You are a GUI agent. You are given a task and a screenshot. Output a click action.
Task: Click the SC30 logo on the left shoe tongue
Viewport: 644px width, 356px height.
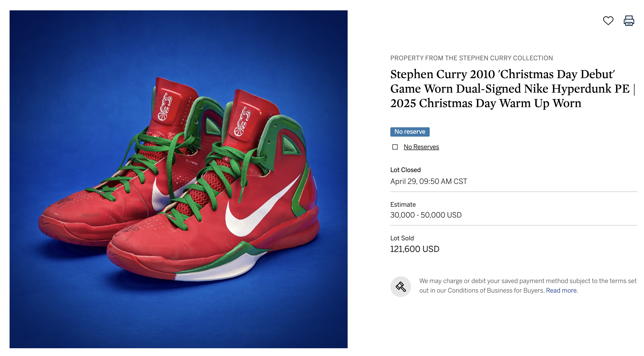pyautogui.click(x=165, y=107)
